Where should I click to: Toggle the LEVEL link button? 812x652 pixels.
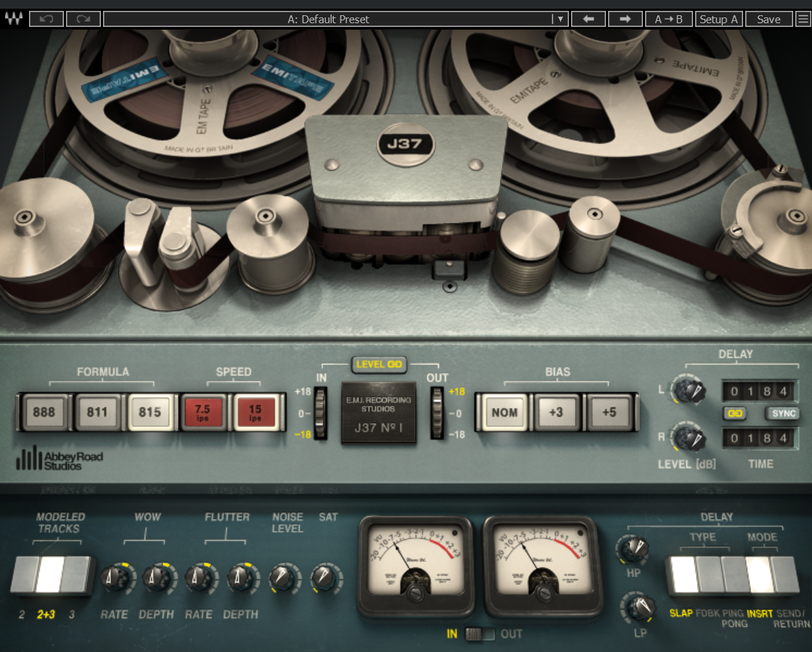[379, 364]
